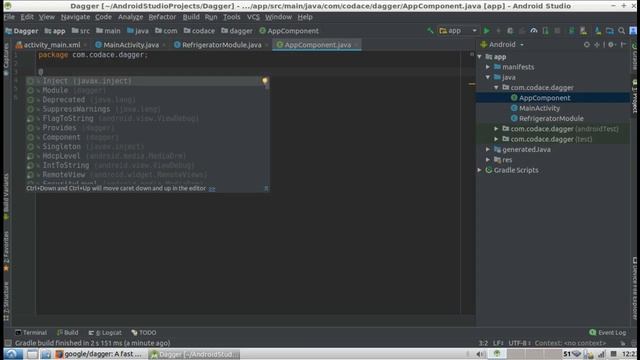Select MainActivity in project tree
Viewport: 640px width, 360px height.
tap(539, 108)
